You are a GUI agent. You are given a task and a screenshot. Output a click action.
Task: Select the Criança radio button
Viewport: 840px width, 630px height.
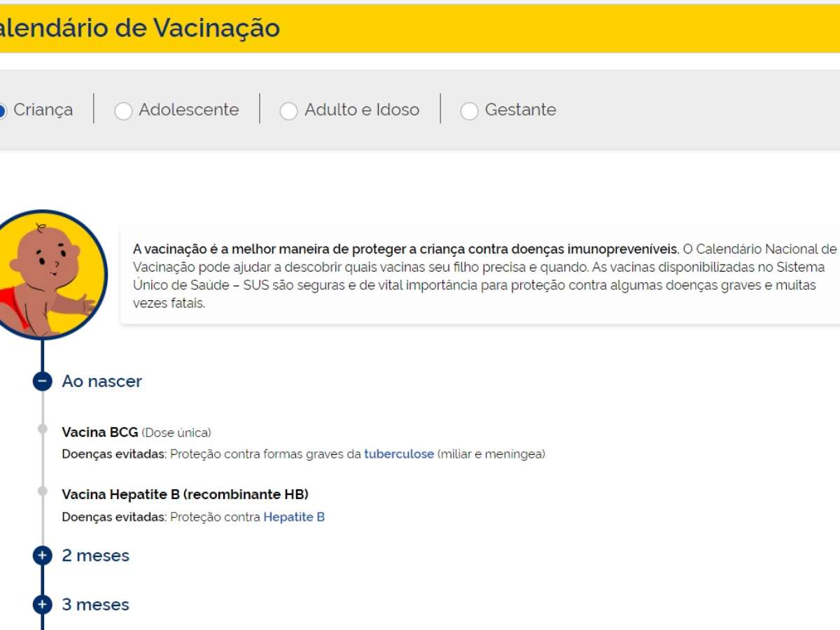click(x=3, y=111)
